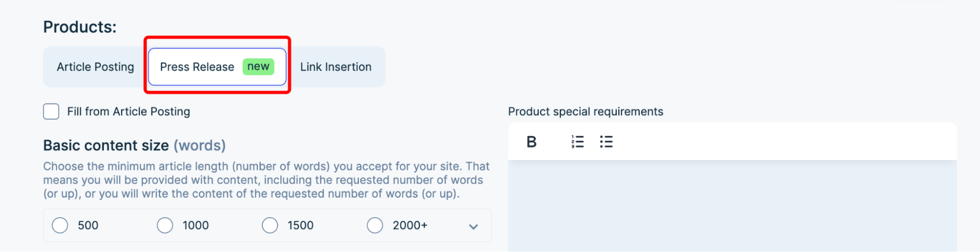Viewport: 980px width, 252px height.
Task: Switch to the Article Posting tab
Action: tap(96, 67)
